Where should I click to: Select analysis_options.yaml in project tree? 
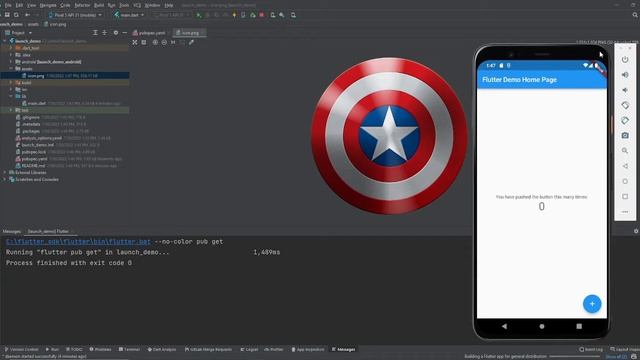pos(42,138)
